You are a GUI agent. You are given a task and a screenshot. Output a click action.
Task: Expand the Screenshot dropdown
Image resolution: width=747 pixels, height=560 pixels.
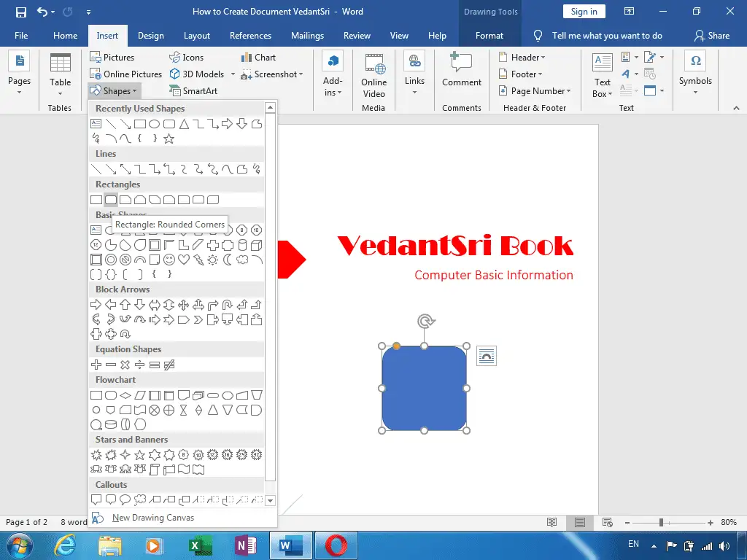pos(301,74)
